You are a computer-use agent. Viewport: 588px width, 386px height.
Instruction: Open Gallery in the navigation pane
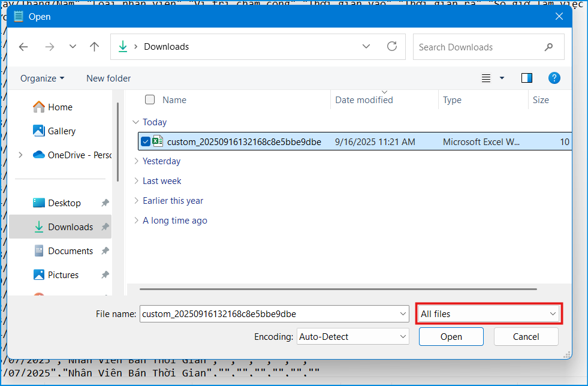(x=61, y=131)
